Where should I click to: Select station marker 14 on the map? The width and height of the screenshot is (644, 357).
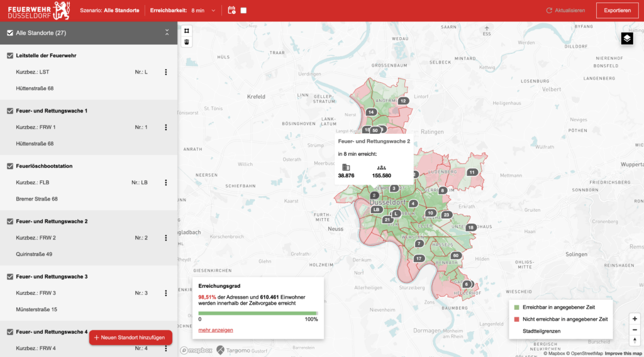tap(371, 112)
